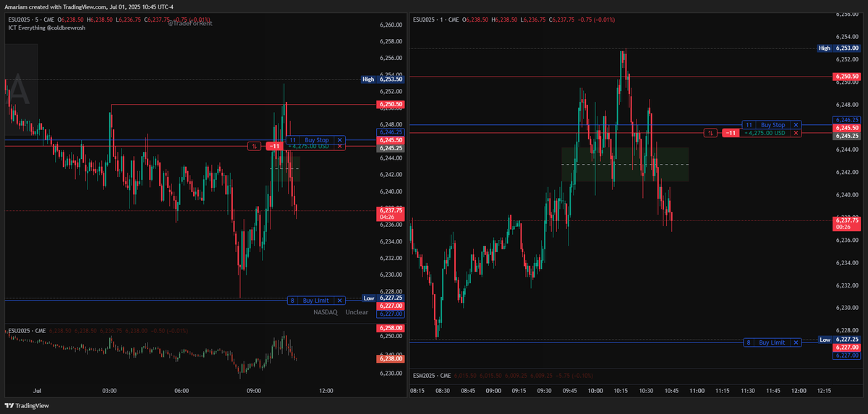
Task: Click the 12:15 time label on right chart axis
Action: [823, 390]
